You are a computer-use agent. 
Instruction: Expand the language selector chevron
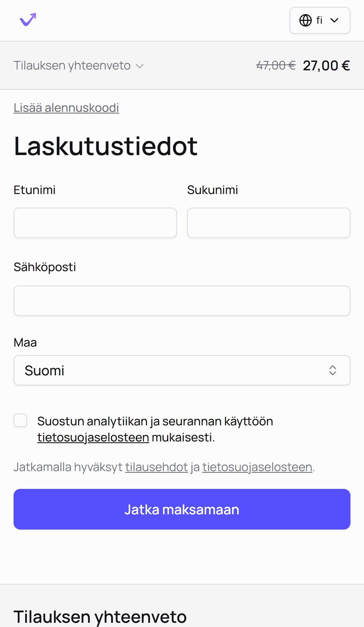pos(335,20)
